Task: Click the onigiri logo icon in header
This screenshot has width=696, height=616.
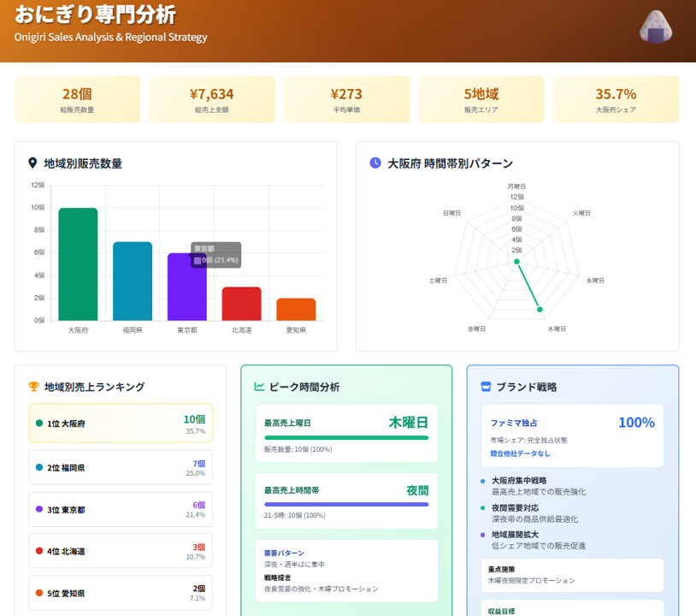Action: 656,26
